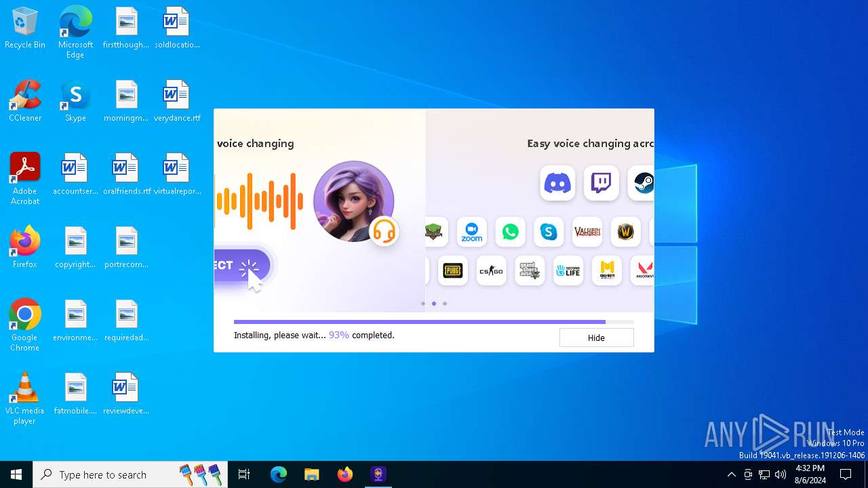This screenshot has height=488, width=868.
Task: Select the virtualrepor... document on desktop
Action: pyautogui.click(x=177, y=175)
